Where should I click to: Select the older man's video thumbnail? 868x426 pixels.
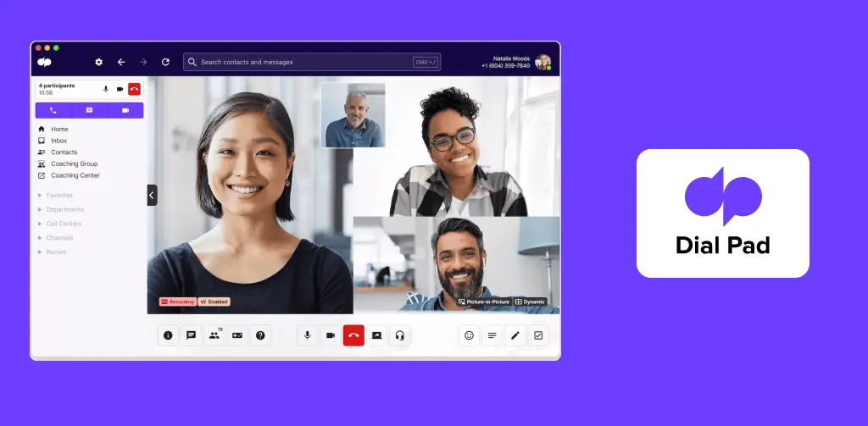tap(353, 115)
